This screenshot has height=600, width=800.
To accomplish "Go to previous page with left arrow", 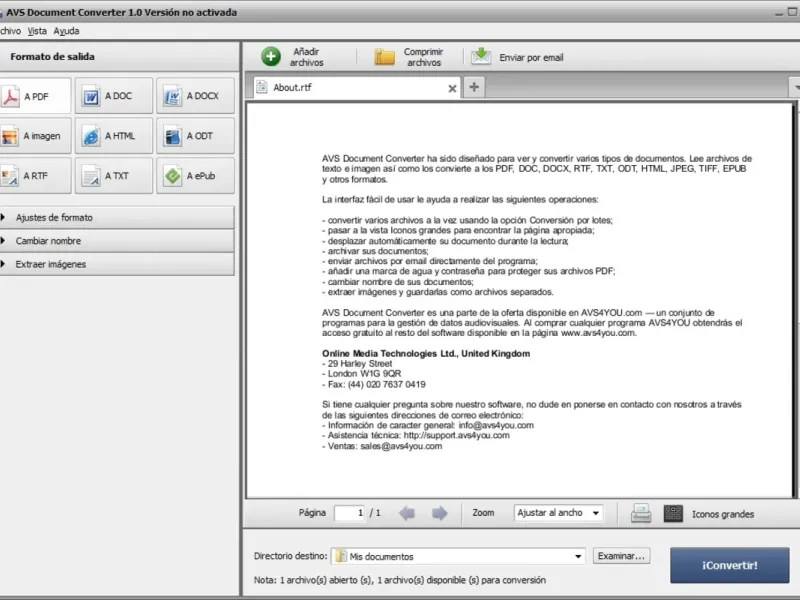I will [x=407, y=513].
